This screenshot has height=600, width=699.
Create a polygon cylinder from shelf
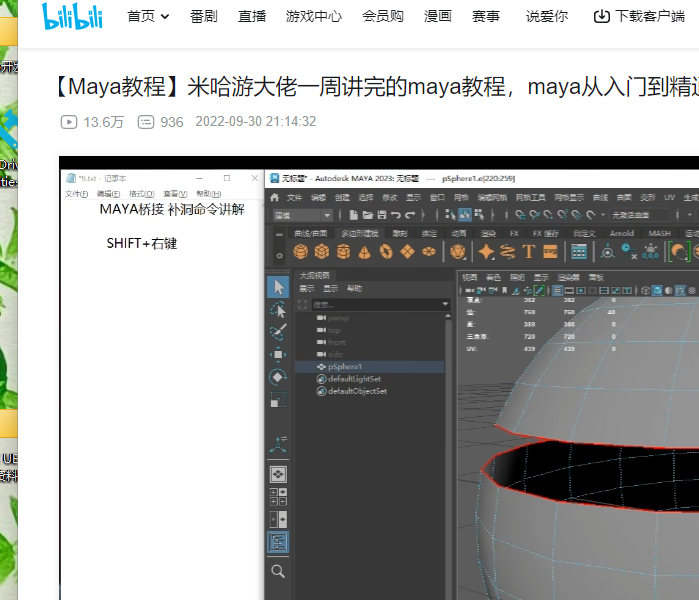point(343,252)
